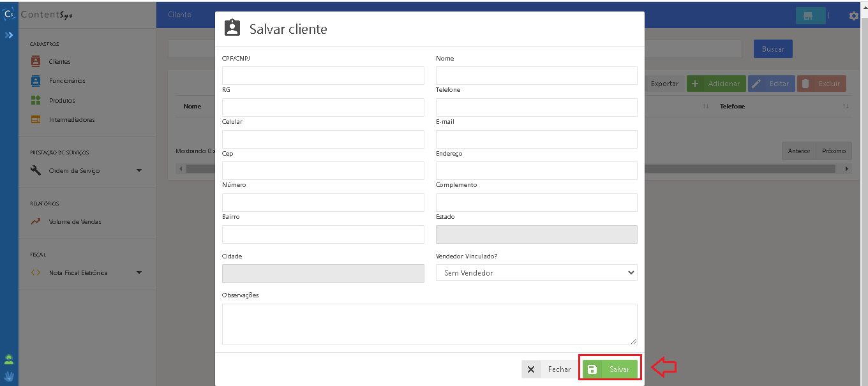
Task: Click the Volume de Vendas chart icon
Action: pyautogui.click(x=36, y=222)
